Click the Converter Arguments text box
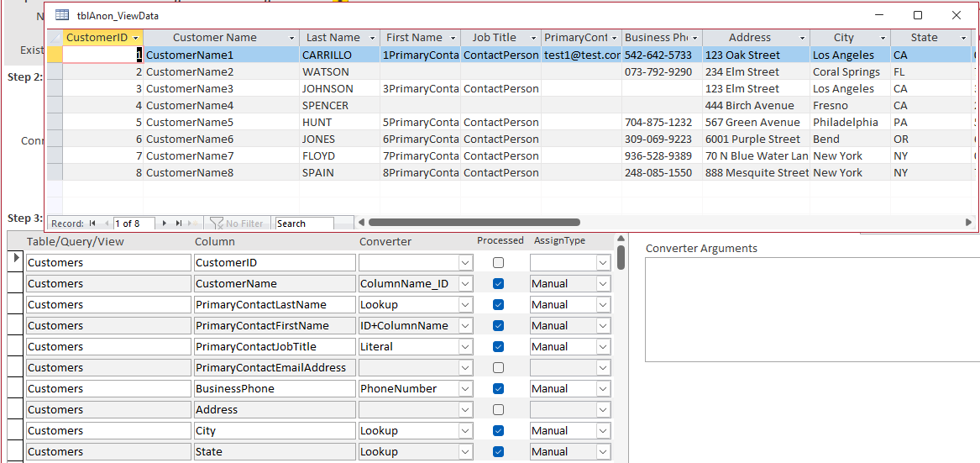 [x=812, y=310]
